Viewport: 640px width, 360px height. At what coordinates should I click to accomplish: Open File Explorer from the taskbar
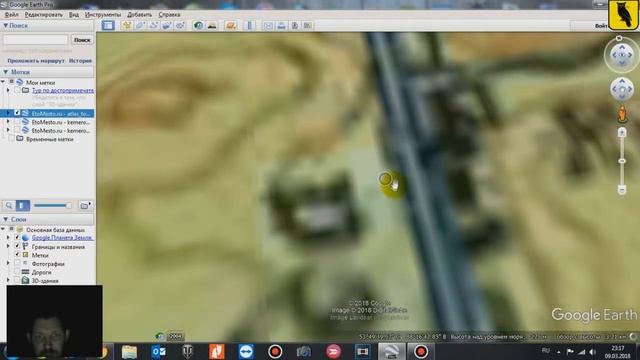pyautogui.click(x=129, y=351)
